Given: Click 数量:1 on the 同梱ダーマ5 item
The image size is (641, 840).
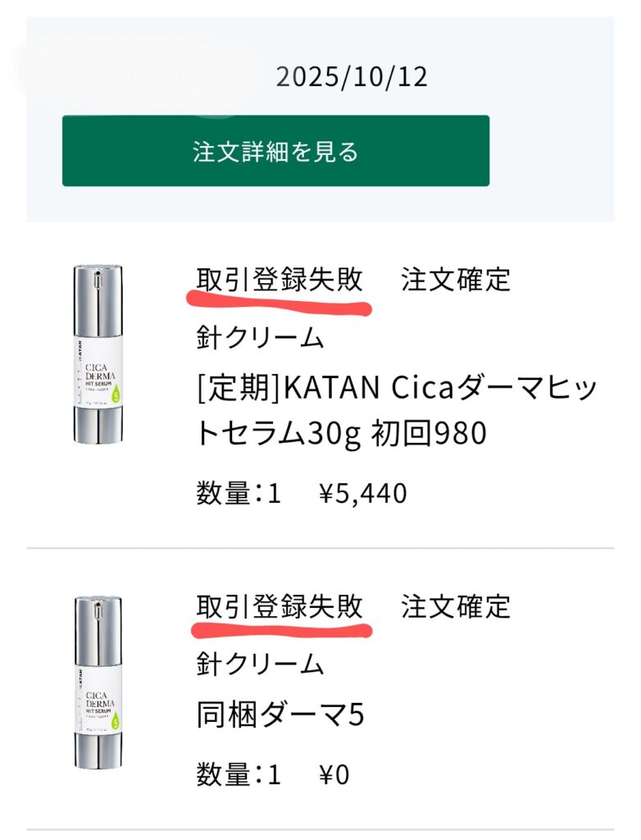Looking at the screenshot, I should [x=239, y=774].
